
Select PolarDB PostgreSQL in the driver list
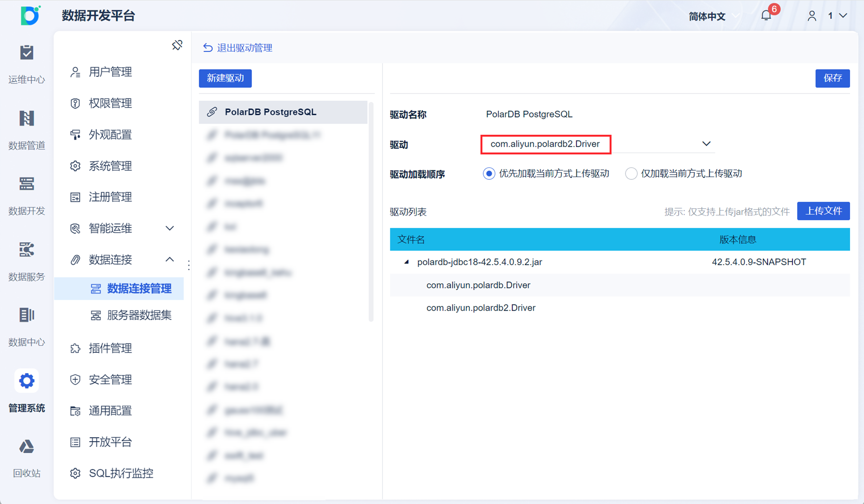[x=283, y=112]
